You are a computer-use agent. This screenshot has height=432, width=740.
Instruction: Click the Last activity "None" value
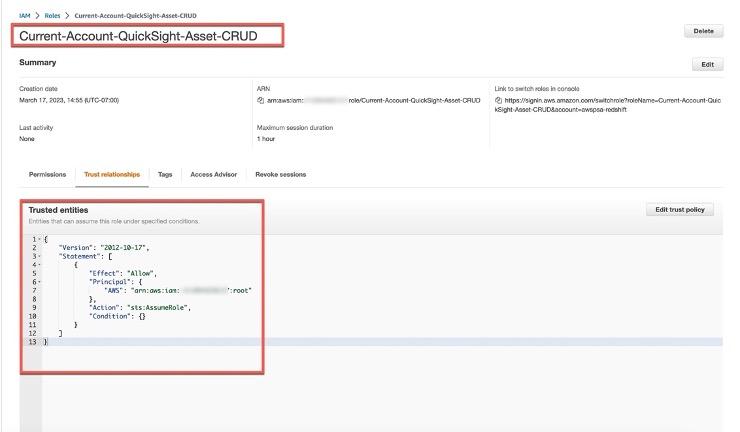pos(26,139)
